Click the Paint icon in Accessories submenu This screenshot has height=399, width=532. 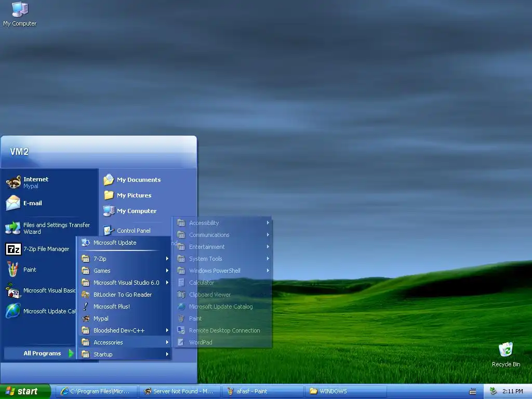click(x=181, y=318)
